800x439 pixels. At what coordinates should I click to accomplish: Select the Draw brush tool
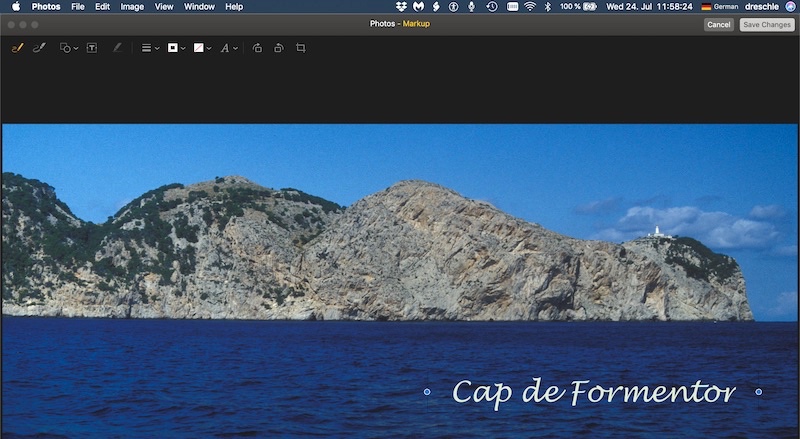[39, 47]
